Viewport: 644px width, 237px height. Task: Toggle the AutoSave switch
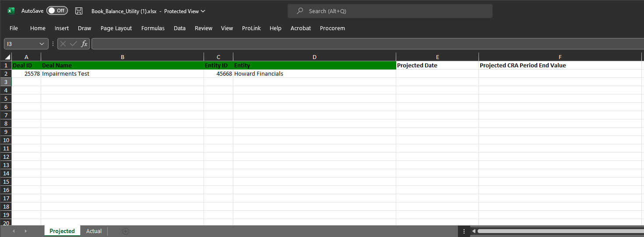click(x=57, y=10)
